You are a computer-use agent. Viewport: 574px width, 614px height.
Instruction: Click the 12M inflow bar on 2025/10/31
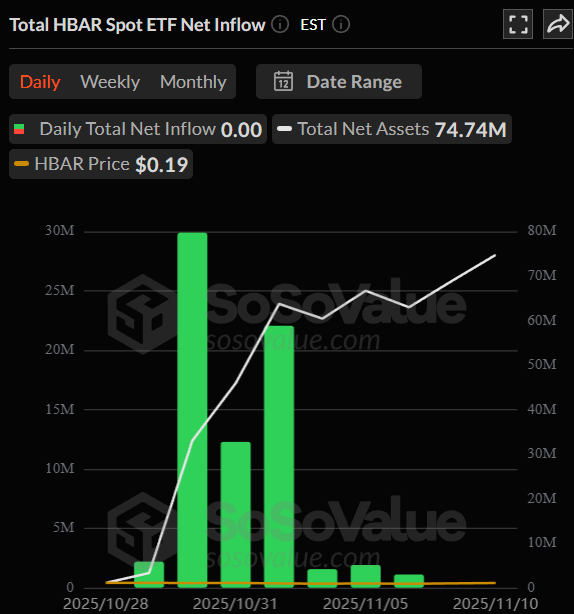235,514
